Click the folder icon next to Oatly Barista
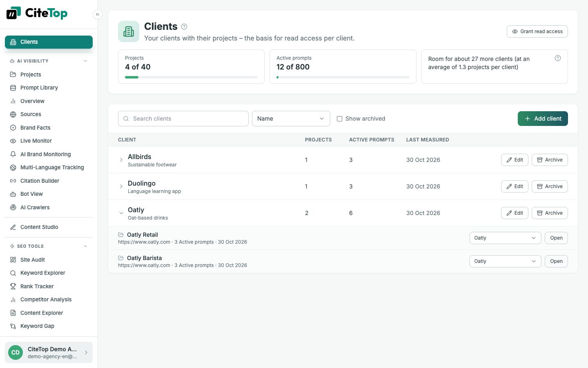This screenshot has width=588, height=368. (x=121, y=258)
